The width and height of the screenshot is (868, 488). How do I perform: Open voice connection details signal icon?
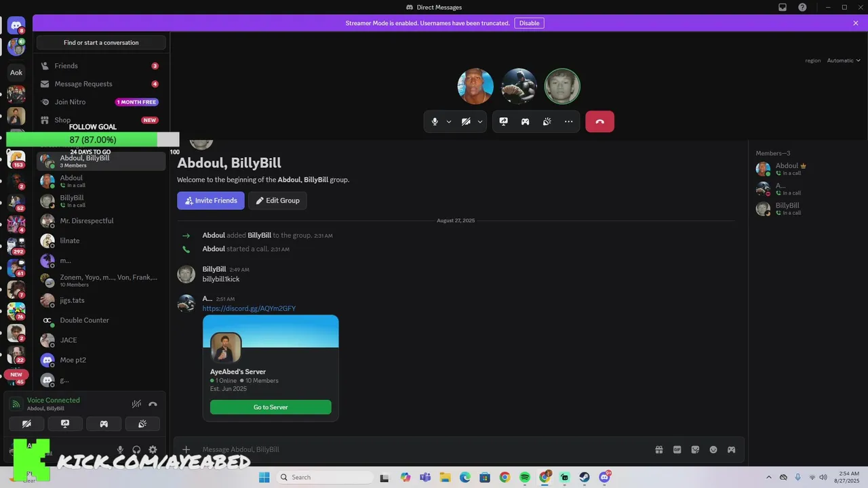click(x=16, y=404)
